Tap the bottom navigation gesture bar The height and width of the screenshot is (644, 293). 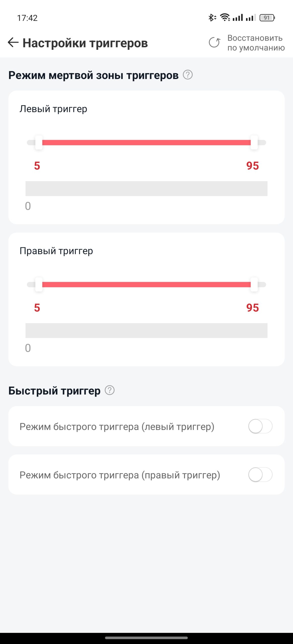point(146,638)
